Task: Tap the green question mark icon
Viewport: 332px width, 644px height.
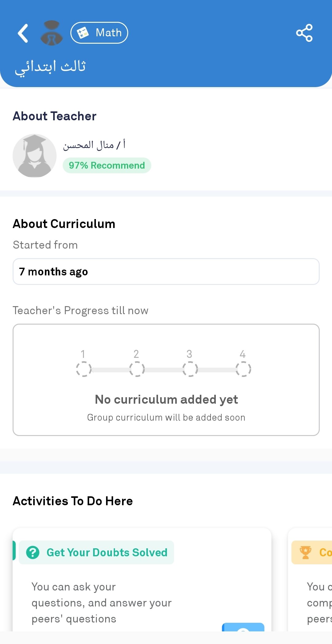Action: [33, 552]
